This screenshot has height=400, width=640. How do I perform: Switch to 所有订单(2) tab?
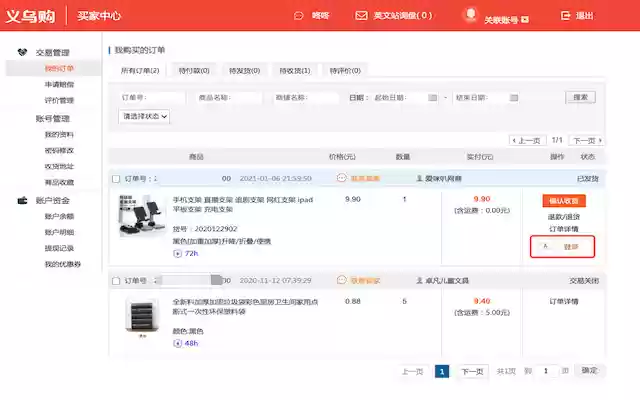coord(140,71)
